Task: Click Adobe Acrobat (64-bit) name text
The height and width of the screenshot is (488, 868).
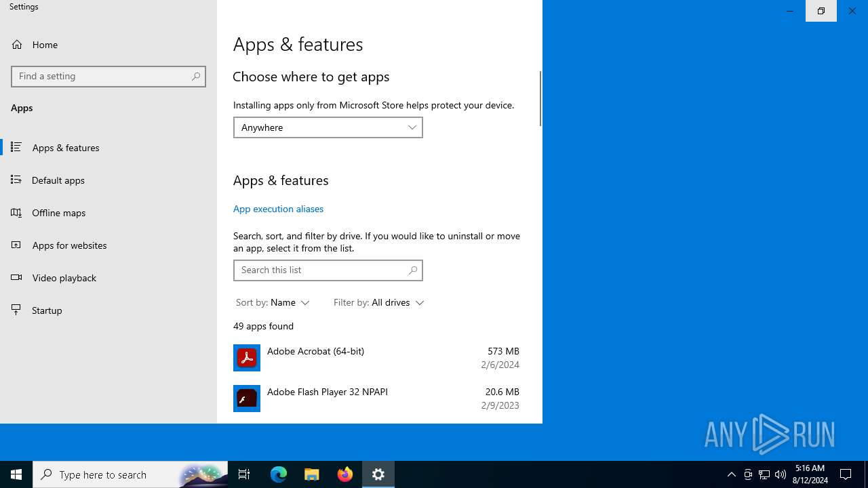Action: 315,351
